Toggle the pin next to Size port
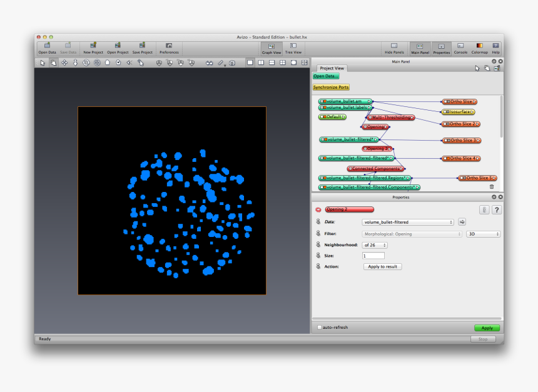Image resolution: width=538 pixels, height=392 pixels. tap(318, 256)
